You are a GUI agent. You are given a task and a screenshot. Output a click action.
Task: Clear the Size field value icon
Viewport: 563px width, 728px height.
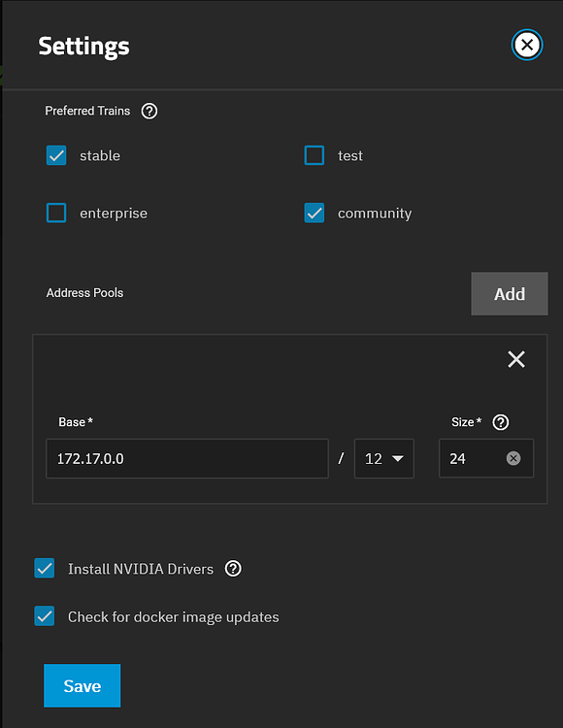point(513,459)
